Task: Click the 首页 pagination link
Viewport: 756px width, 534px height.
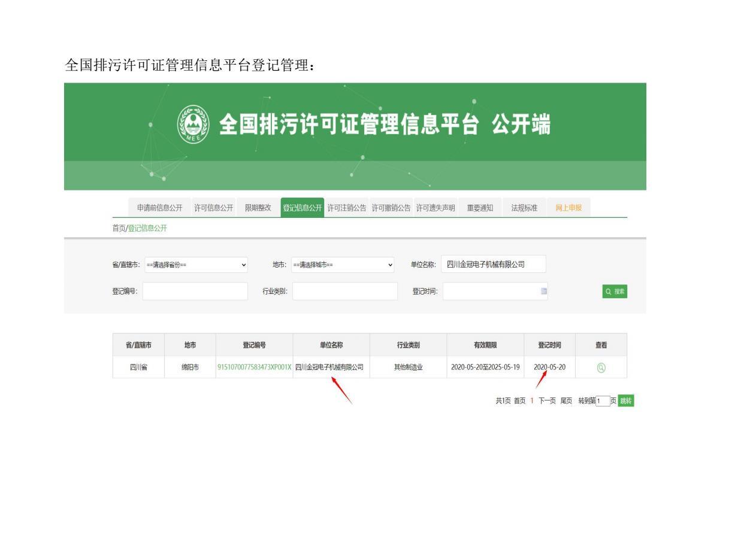Action: click(520, 401)
